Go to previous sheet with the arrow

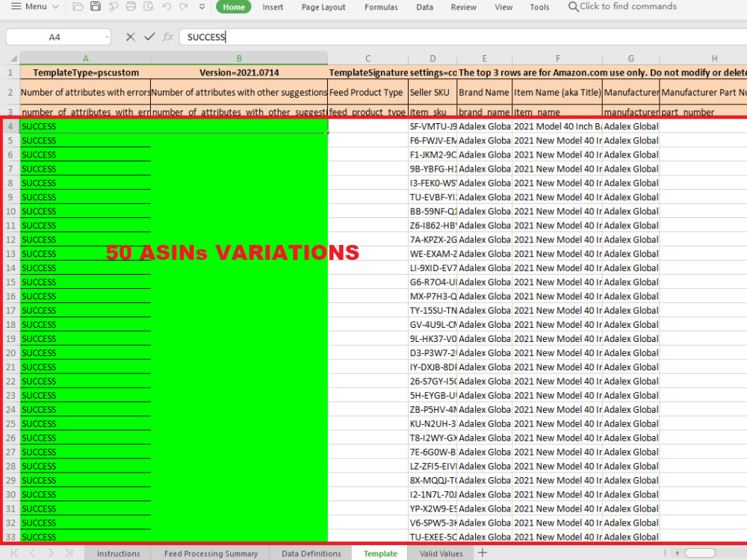pyautogui.click(x=32, y=553)
